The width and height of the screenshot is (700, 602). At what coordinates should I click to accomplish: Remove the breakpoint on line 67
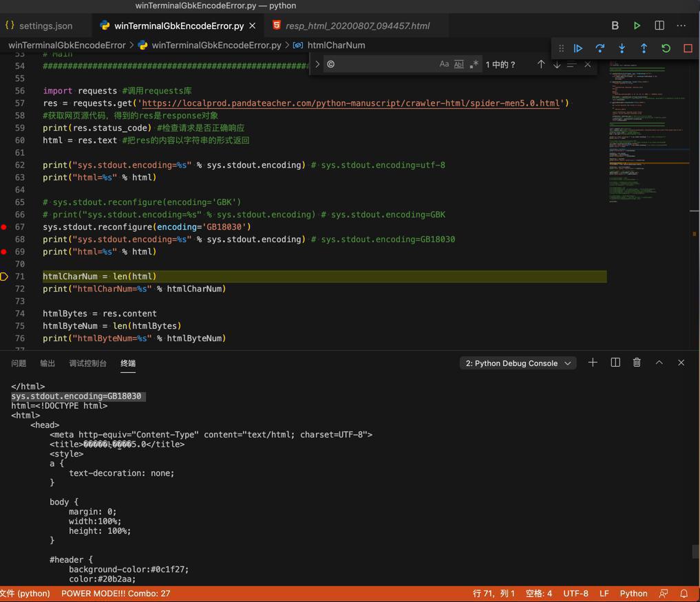(x=4, y=227)
